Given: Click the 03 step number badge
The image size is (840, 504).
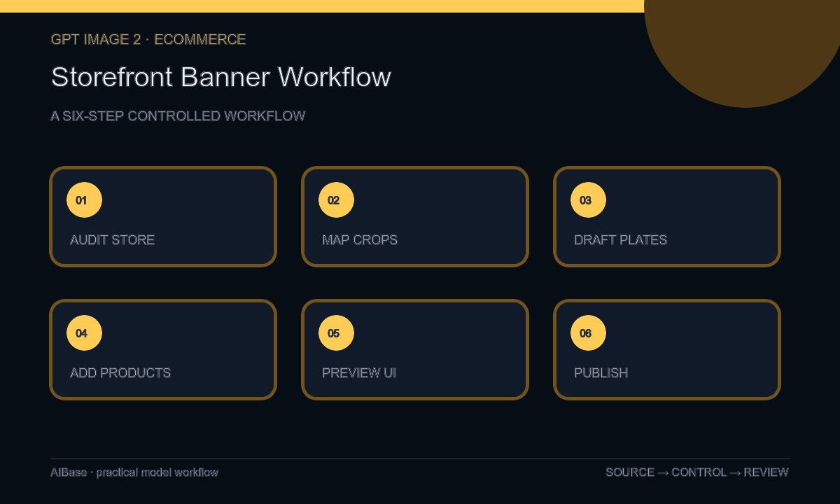Looking at the screenshot, I should [x=588, y=200].
